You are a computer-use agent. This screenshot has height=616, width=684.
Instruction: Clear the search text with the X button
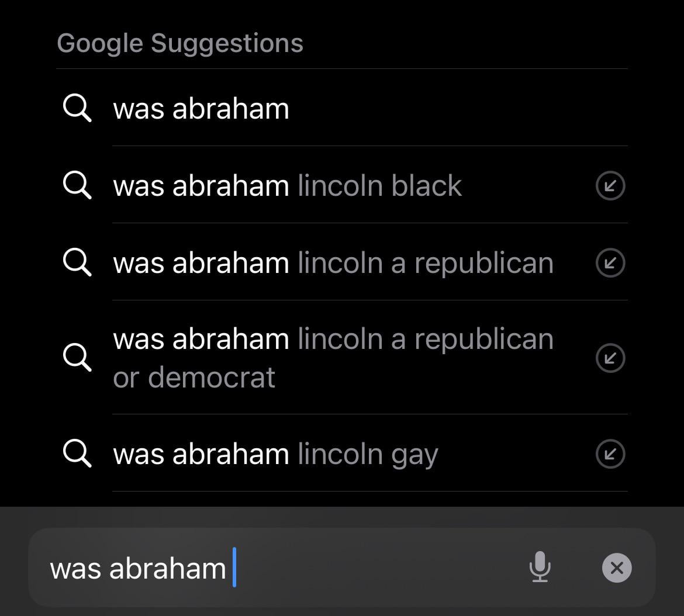pyautogui.click(x=617, y=567)
